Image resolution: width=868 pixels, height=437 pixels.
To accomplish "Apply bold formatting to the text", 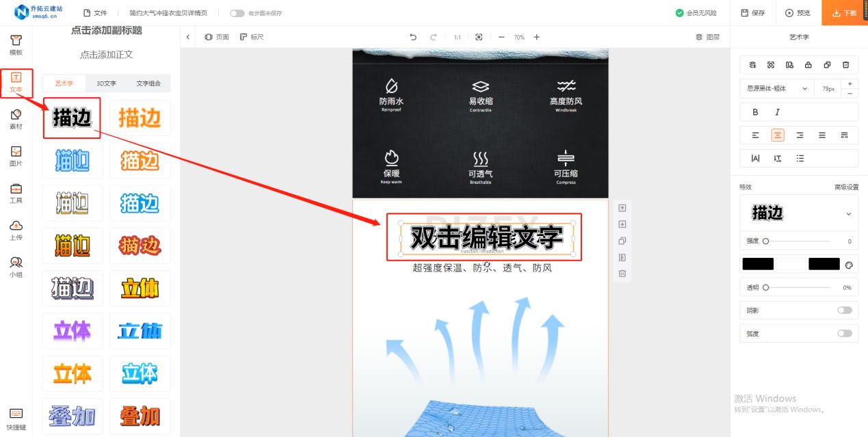I will pyautogui.click(x=755, y=111).
